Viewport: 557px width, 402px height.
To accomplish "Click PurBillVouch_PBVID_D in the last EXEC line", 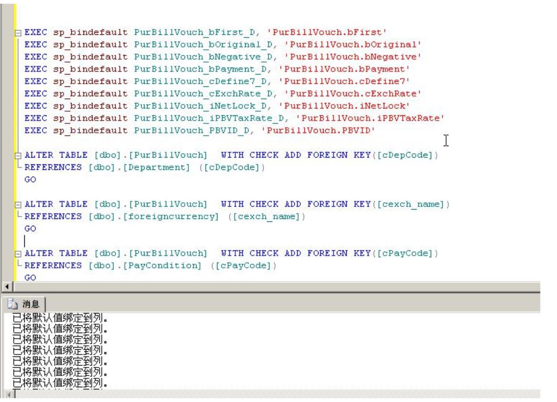I will (192, 130).
